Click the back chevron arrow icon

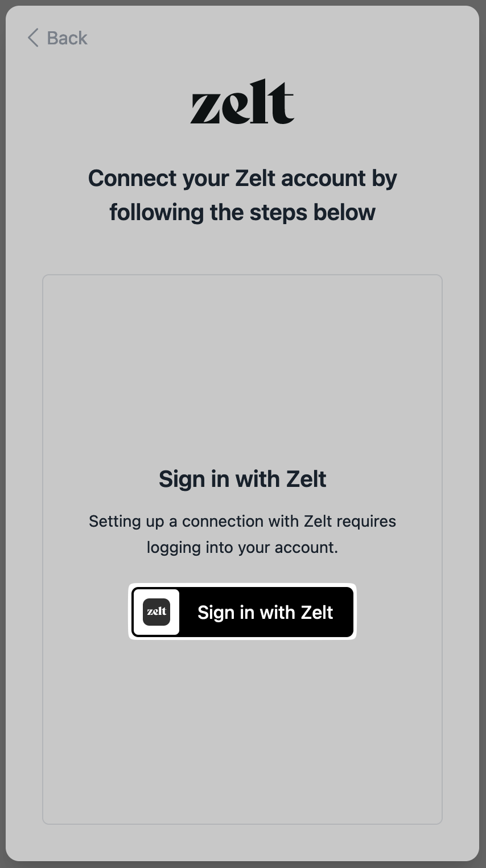pos(33,38)
